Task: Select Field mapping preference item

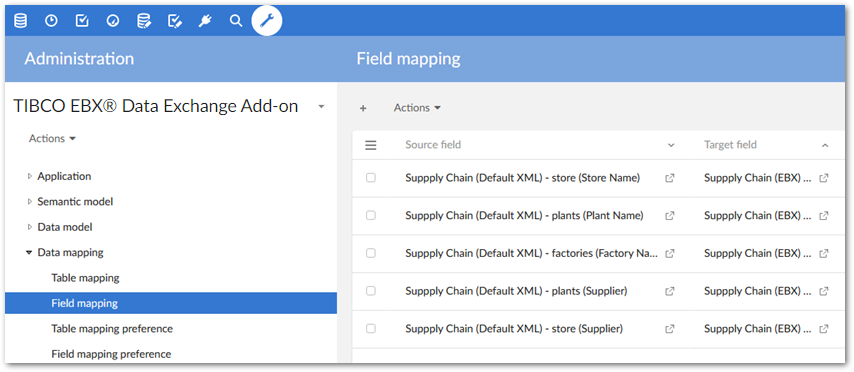Action: pyautogui.click(x=111, y=354)
